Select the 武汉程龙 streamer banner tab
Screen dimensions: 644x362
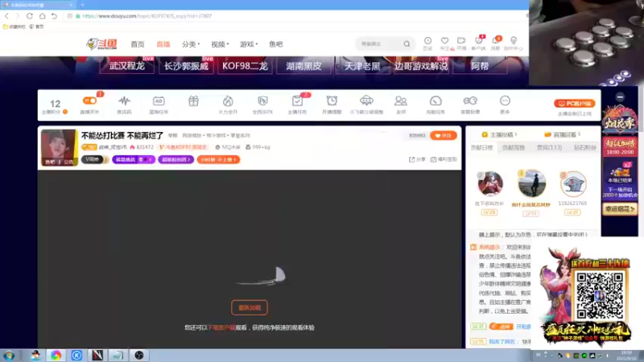click(127, 66)
